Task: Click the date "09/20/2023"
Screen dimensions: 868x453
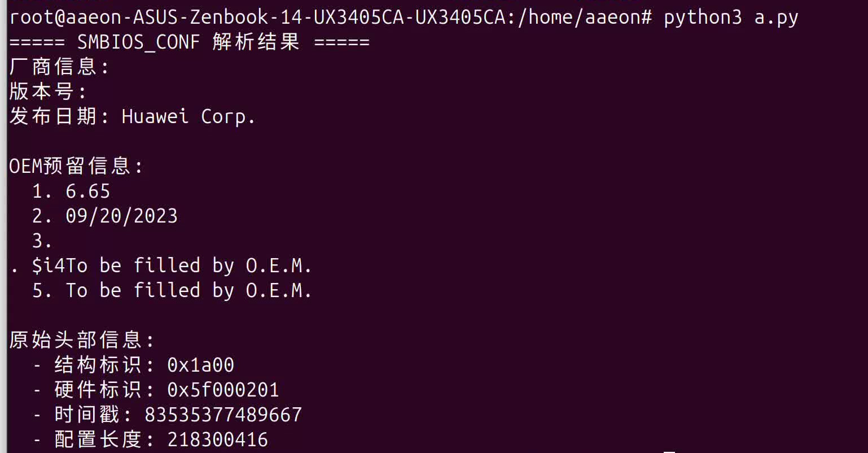Action: pyautogui.click(x=121, y=216)
